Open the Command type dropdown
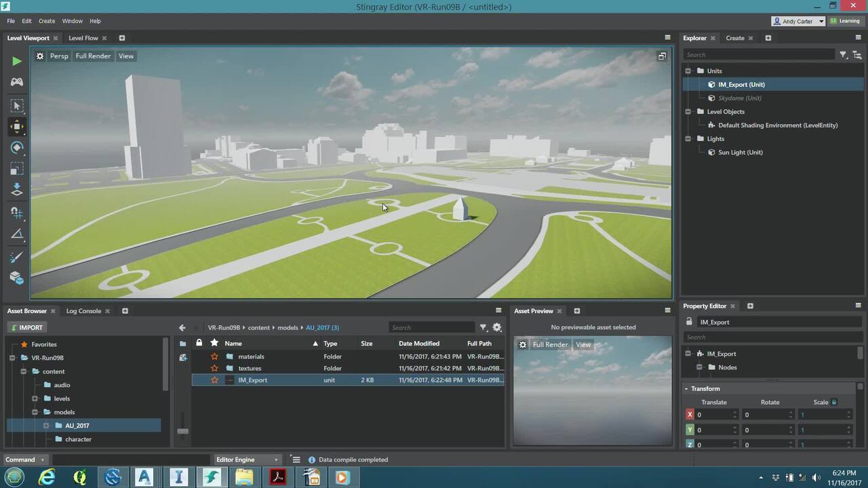Viewport: 868px width, 488px height. (x=26, y=460)
